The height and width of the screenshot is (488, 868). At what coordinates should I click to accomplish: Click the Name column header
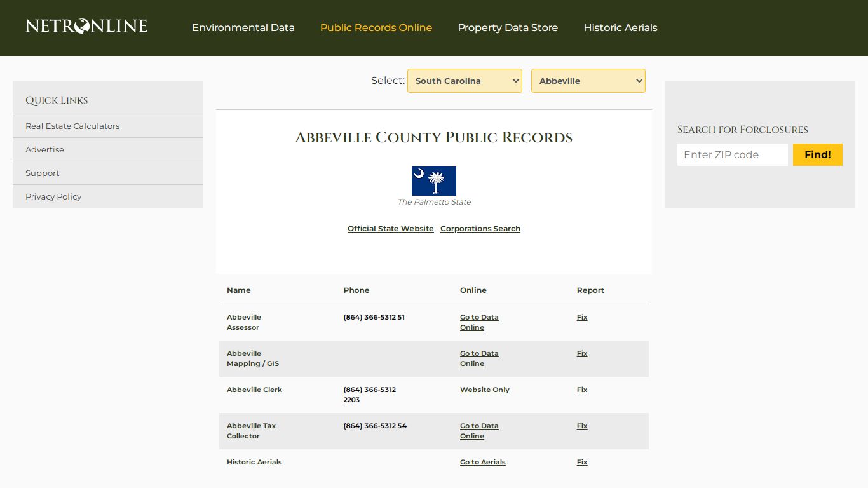[239, 290]
